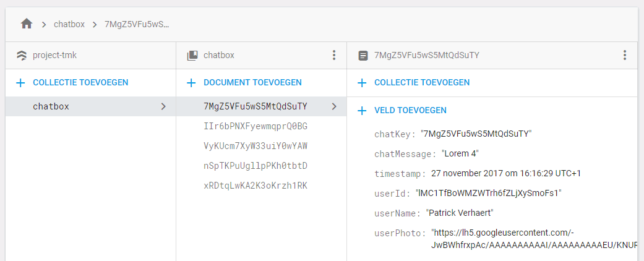Click chatbox in the breadcrumb path
This screenshot has height=261, width=644.
[x=69, y=25]
